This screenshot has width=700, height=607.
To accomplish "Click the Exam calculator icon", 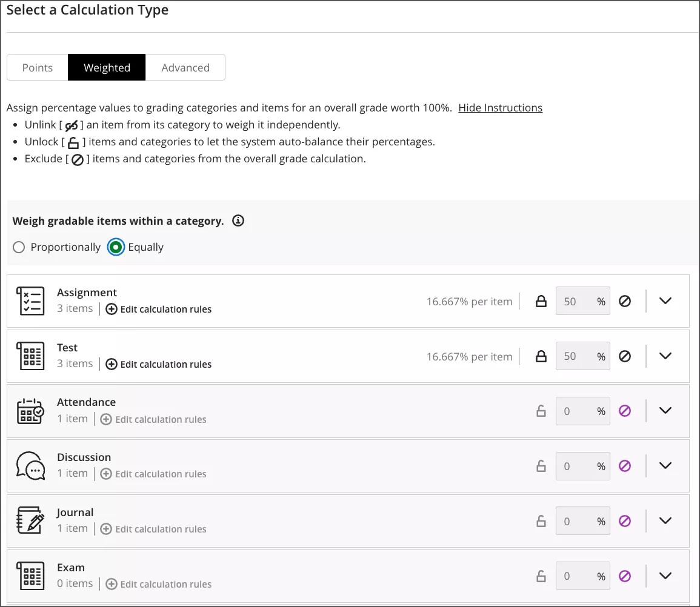I will pos(30,575).
